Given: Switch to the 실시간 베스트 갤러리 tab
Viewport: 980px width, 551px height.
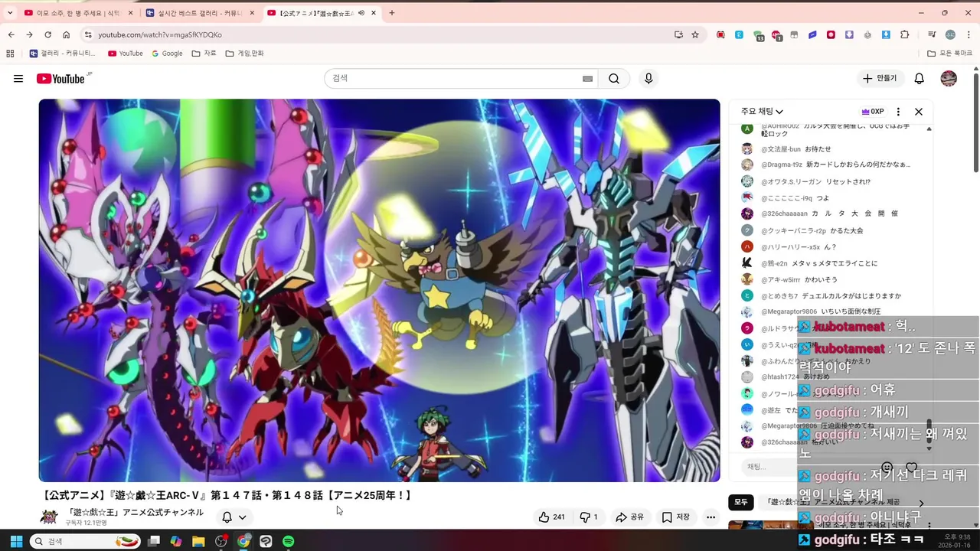Looking at the screenshot, I should coord(201,13).
